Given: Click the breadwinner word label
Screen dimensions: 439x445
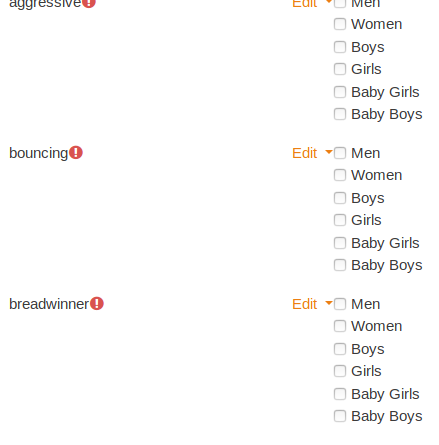Looking at the screenshot, I should (49, 304).
